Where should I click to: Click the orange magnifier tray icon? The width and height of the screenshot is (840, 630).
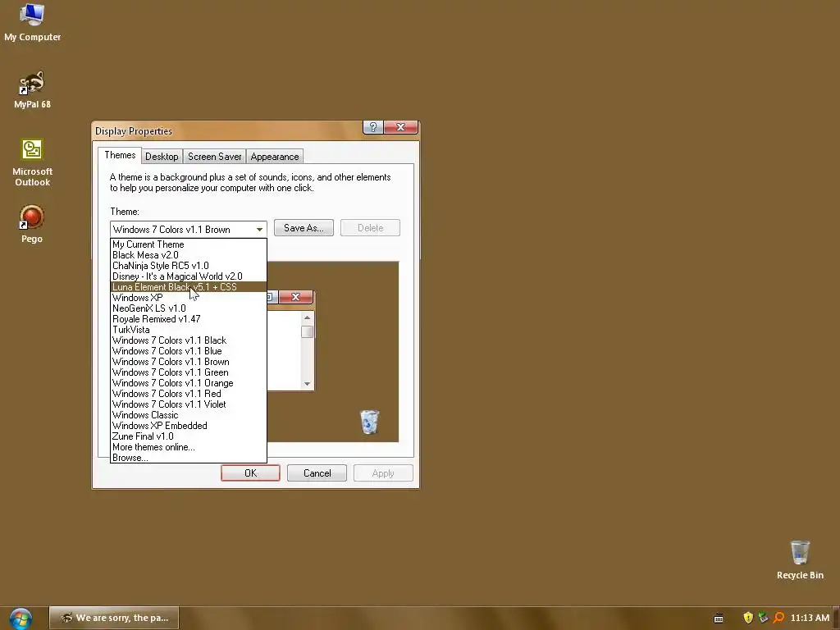[779, 618]
